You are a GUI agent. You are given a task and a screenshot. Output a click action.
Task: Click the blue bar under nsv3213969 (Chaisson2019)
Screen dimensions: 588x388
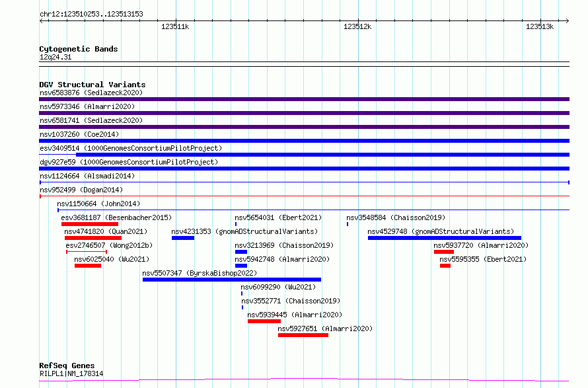click(241, 252)
